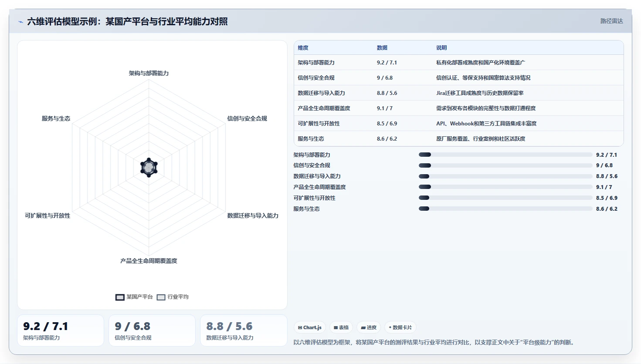This screenshot has height=364, width=641.
Task: Click the 数据迁移与导入能力 radar axis label
Action: point(253,216)
